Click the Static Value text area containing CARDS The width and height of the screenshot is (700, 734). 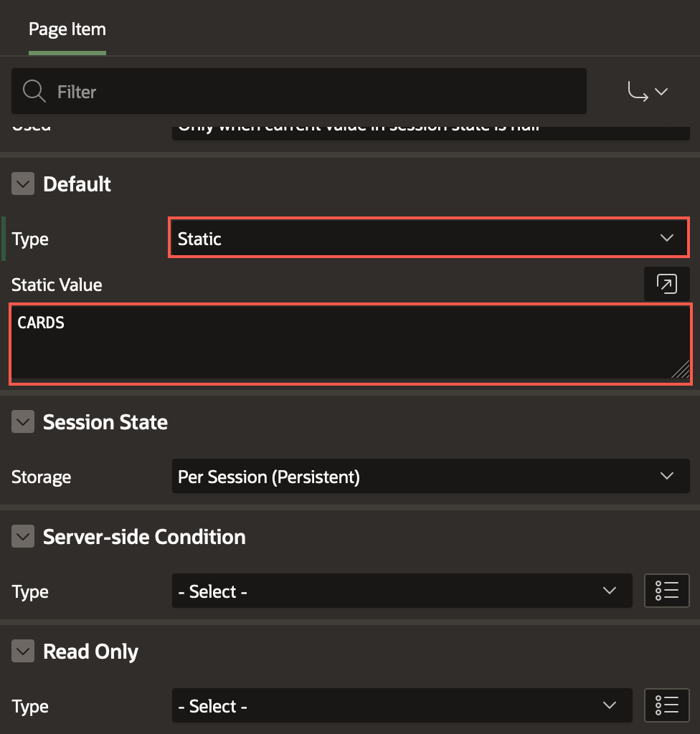(344, 343)
